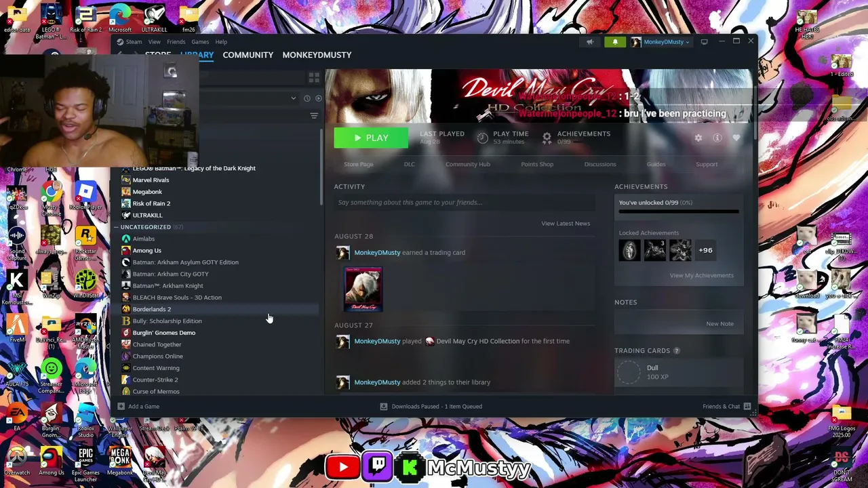This screenshot has height=488, width=868.
Task: Click the Friends & Chat icon
Action: pos(747,407)
